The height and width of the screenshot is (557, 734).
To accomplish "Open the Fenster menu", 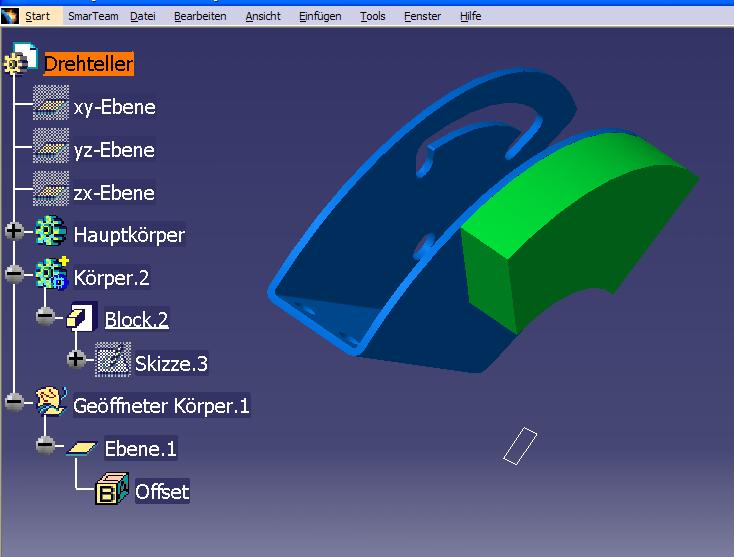I will [422, 16].
